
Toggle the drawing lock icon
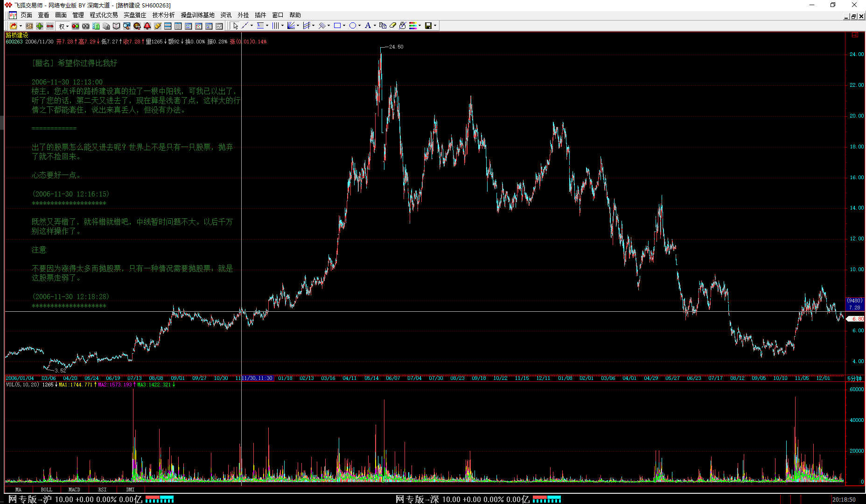[403, 26]
